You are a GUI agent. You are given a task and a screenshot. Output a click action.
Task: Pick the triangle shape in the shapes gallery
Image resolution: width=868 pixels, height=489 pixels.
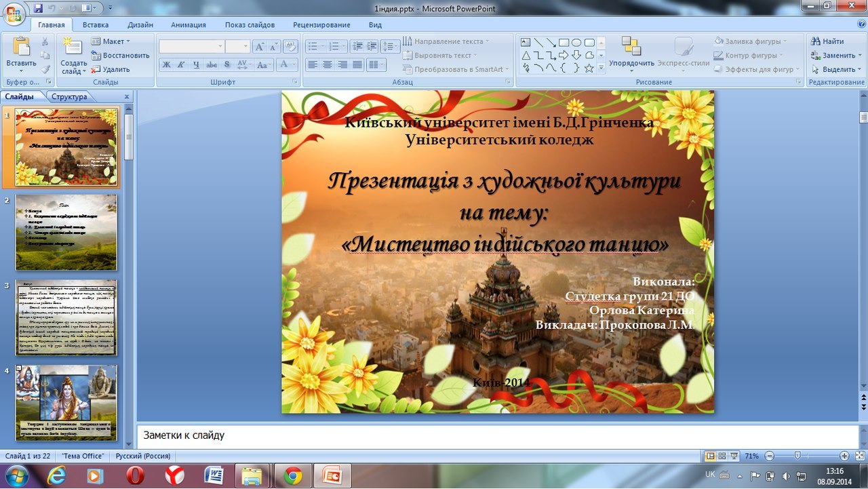(526, 55)
